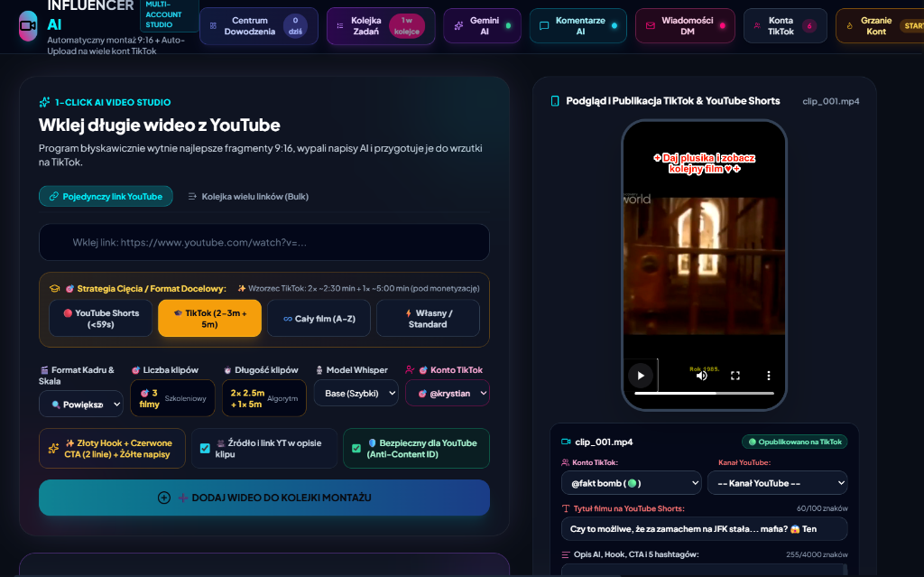
Task: Toggle Złoty Hook + Czerwone CTA option
Action: [x=112, y=449]
